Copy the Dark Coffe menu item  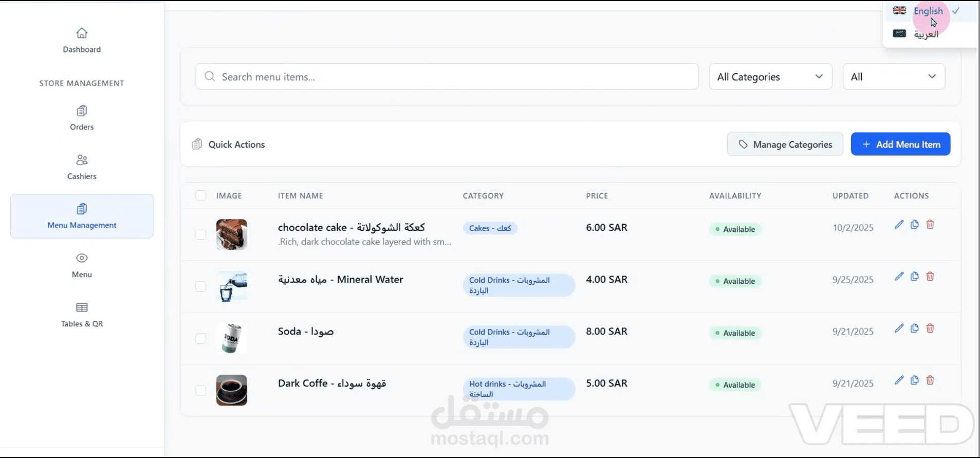[914, 380]
